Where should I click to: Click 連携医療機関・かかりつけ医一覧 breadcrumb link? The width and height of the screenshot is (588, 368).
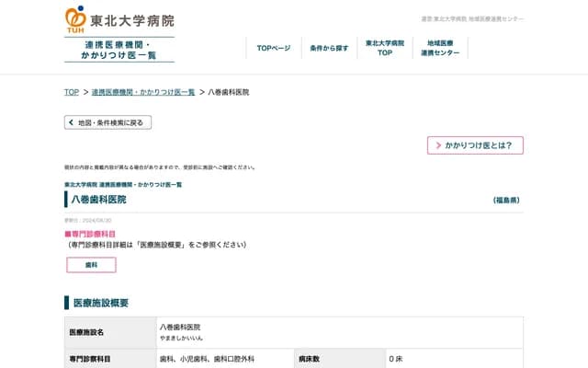(143, 92)
